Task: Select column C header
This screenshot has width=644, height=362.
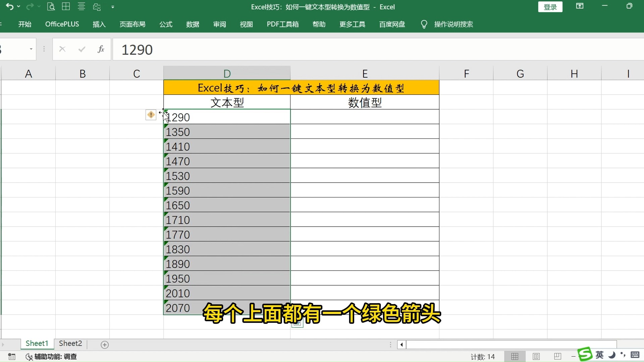Action: point(137,73)
